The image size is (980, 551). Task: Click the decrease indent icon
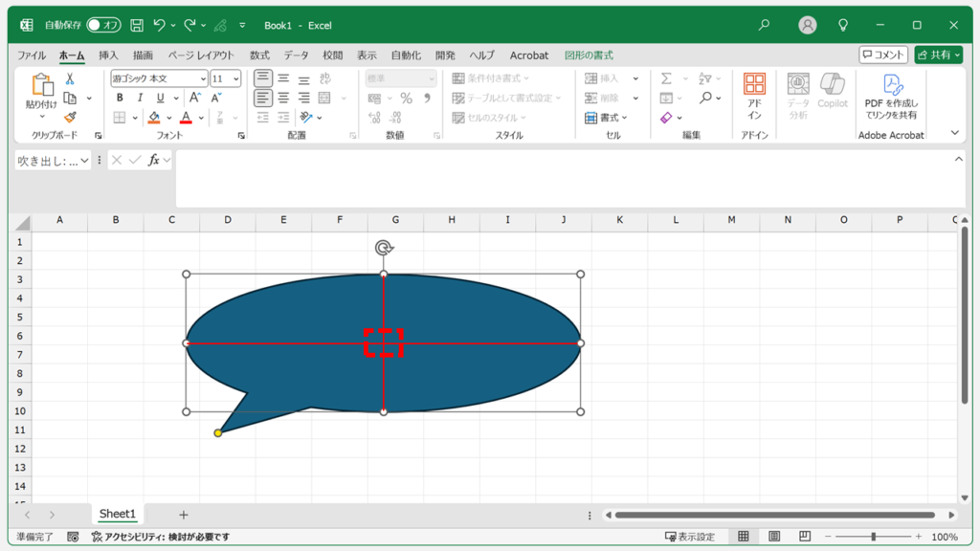(x=263, y=118)
